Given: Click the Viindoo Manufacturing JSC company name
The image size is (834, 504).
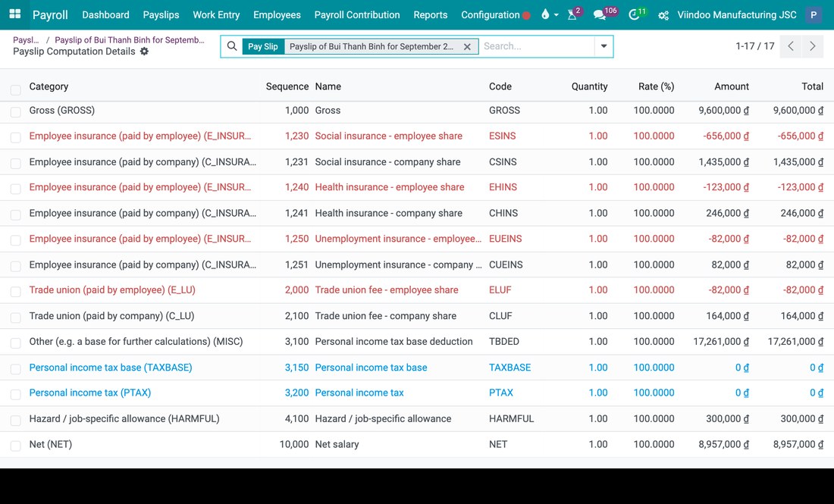Looking at the screenshot, I should 737,15.
